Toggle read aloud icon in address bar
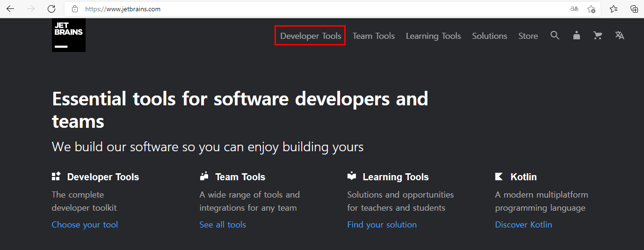The image size is (644, 250). 574,9
